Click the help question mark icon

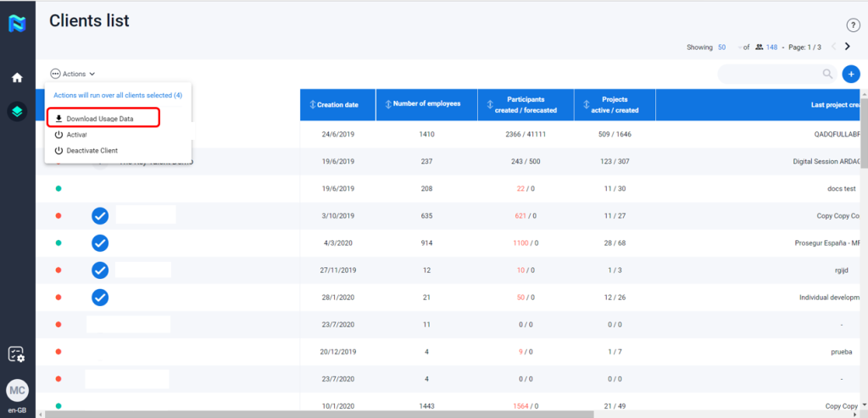pos(853,25)
